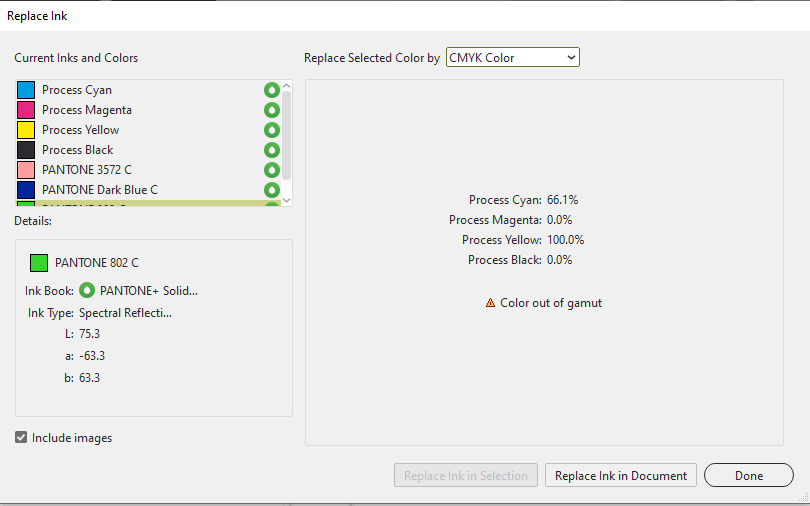Image resolution: width=810 pixels, height=506 pixels.
Task: Click the ink icon beside PANTONE 3572 C
Action: (271, 170)
